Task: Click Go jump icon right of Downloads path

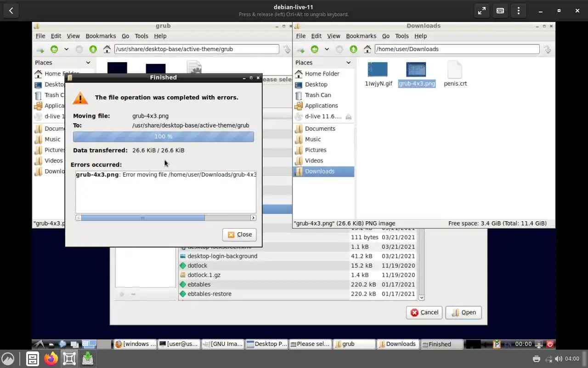Action: [547, 49]
